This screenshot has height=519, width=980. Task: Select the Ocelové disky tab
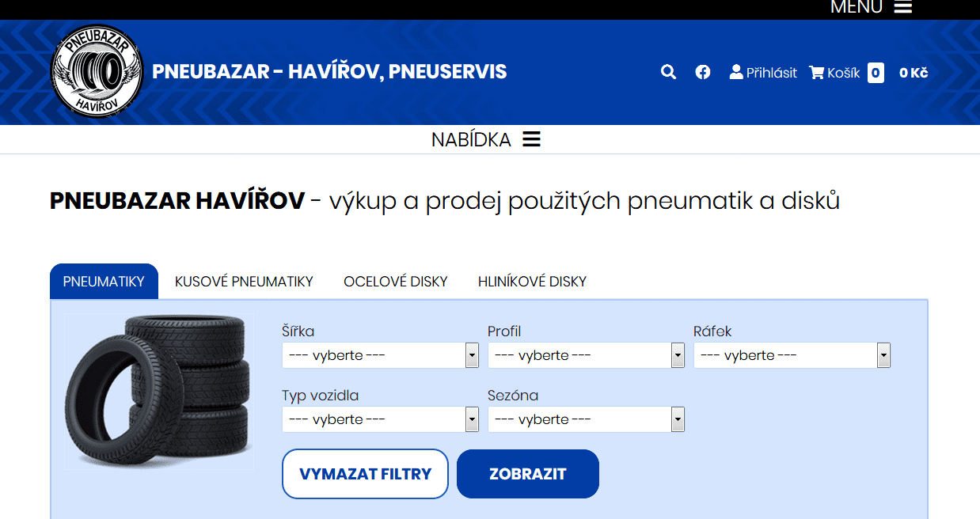396,282
